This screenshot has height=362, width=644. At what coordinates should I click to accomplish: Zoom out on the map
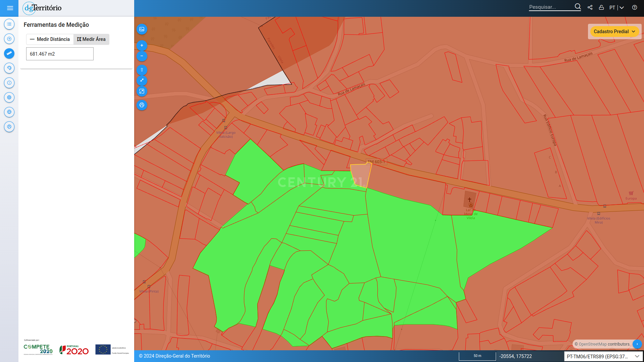pyautogui.click(x=142, y=56)
